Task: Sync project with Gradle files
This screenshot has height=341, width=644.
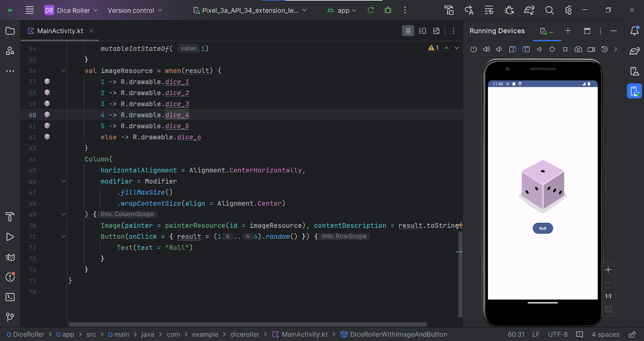Action: 529,10
